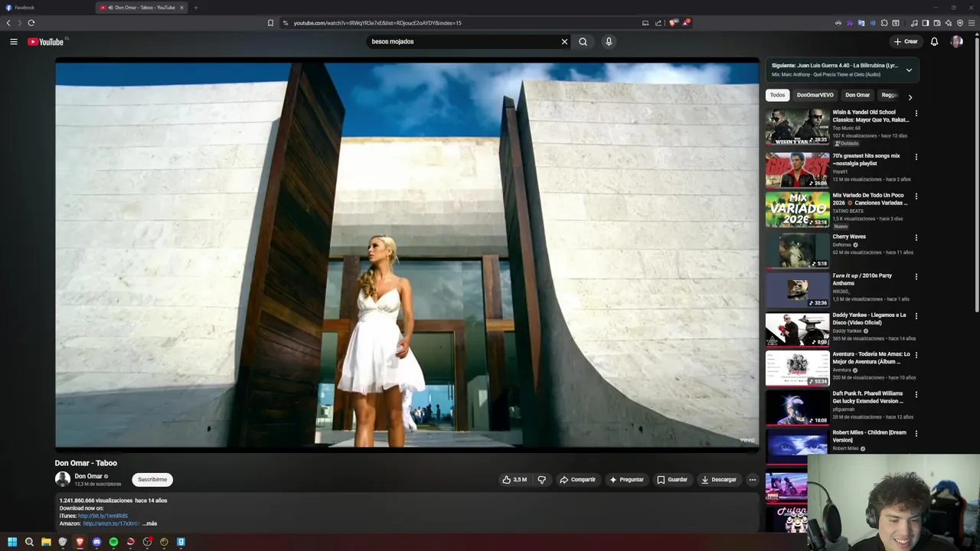
Task: Start voice search with the microphone icon
Action: click(609, 41)
